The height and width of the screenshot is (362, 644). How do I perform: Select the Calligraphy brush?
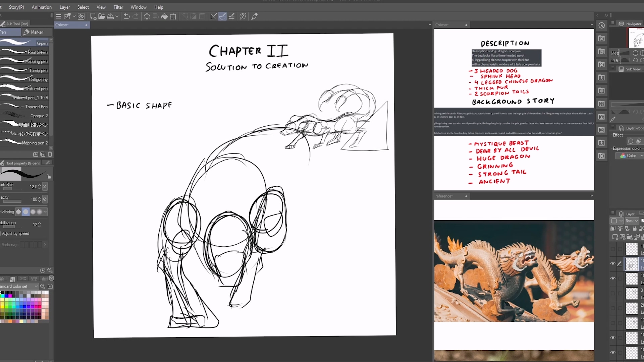[24, 79]
